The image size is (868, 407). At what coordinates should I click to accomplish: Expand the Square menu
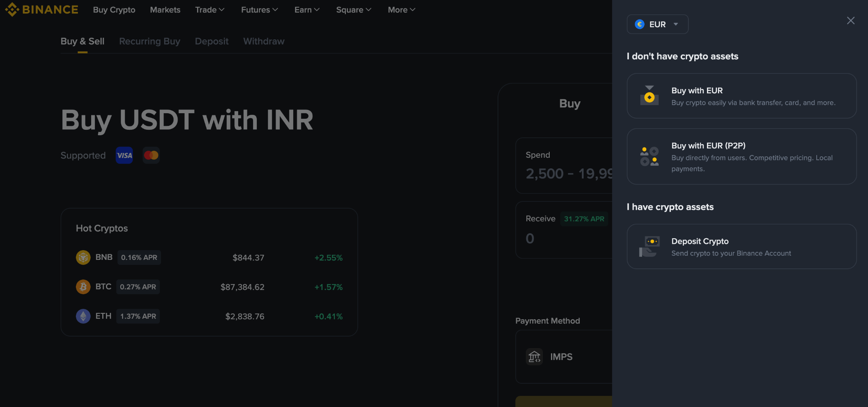(x=353, y=10)
